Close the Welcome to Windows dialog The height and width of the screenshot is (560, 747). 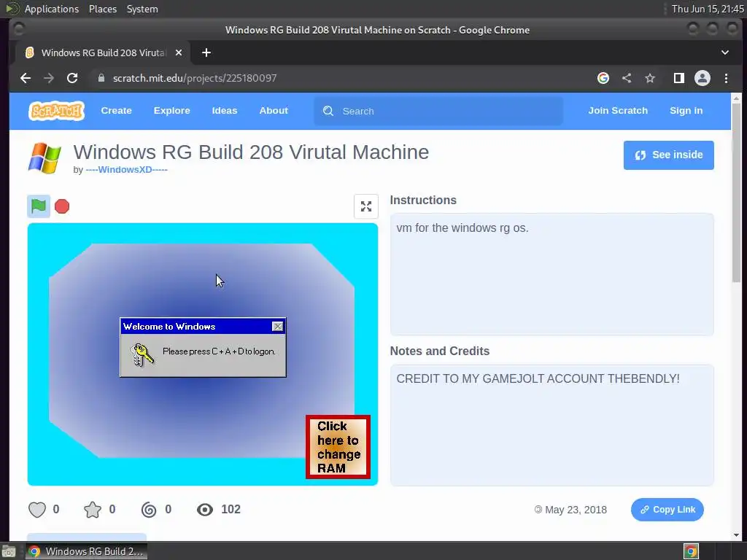(x=277, y=326)
